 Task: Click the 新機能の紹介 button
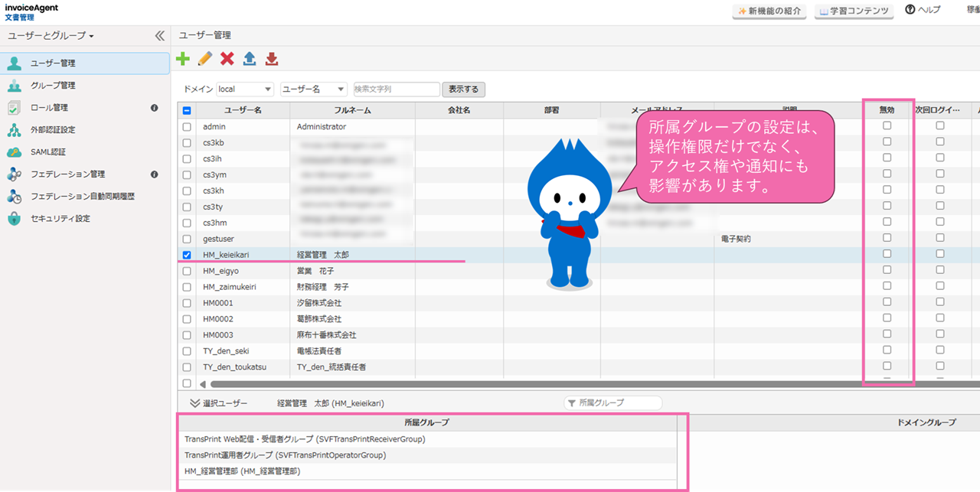click(x=769, y=11)
